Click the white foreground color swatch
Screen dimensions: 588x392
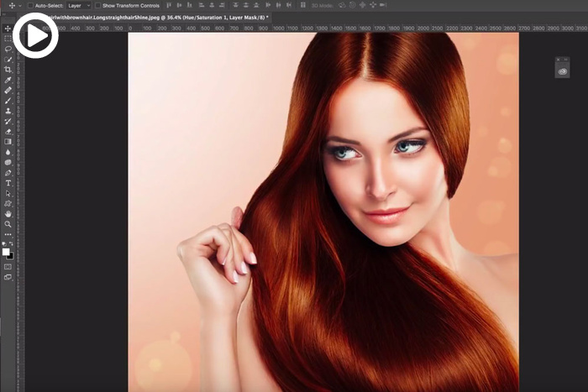tap(6, 252)
